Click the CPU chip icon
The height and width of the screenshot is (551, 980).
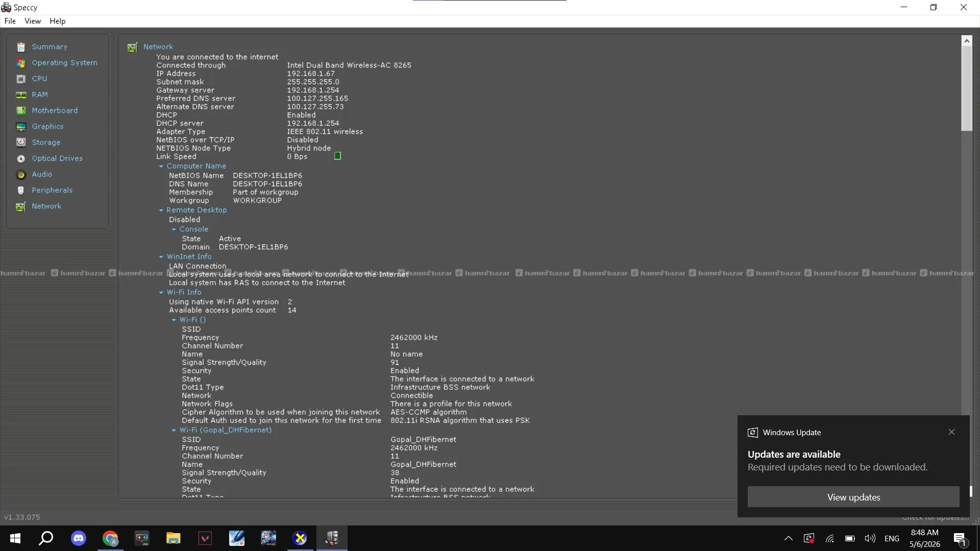tap(21, 79)
